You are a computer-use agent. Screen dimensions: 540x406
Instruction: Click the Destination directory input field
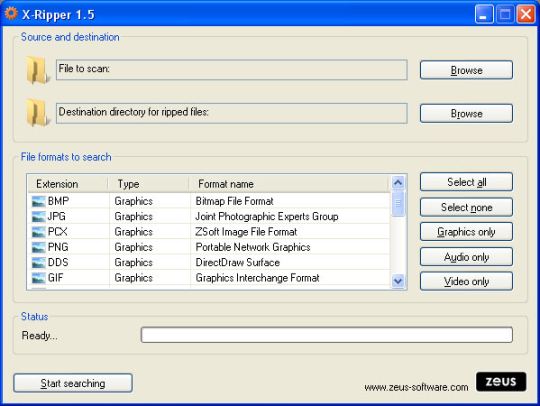click(x=232, y=113)
